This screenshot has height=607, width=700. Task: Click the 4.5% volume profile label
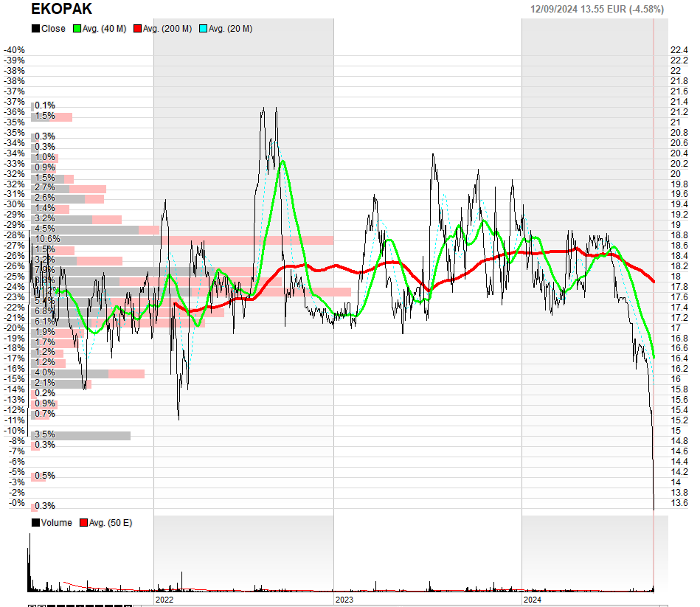[45, 229]
